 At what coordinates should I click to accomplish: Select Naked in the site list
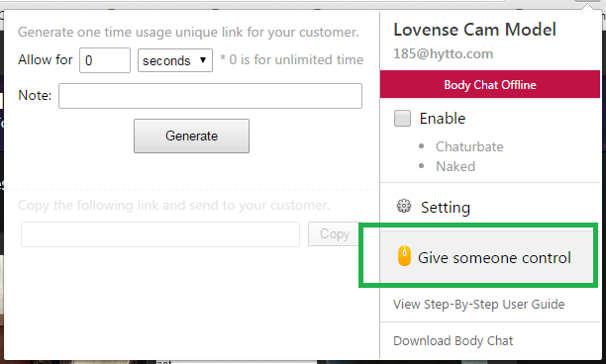[x=455, y=166]
